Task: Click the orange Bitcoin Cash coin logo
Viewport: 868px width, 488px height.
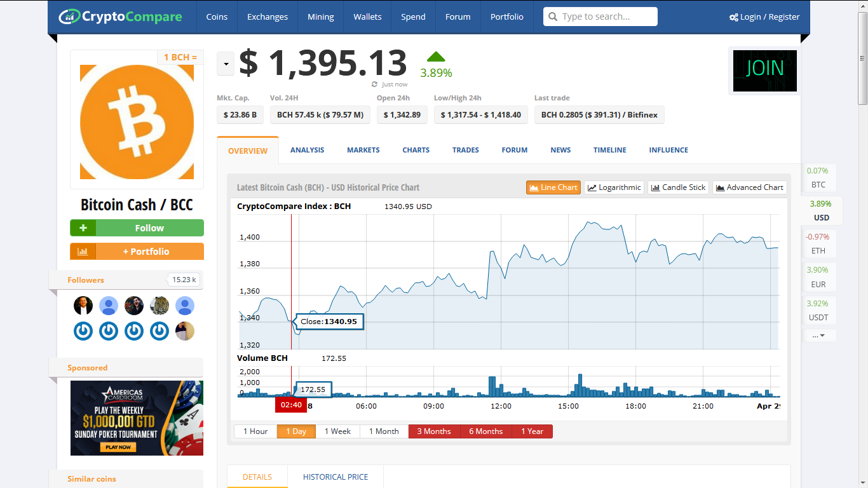Action: click(x=137, y=122)
